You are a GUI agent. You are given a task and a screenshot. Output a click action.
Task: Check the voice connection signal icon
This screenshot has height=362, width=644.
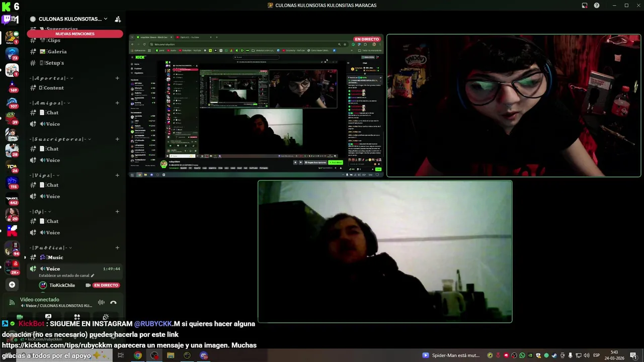[12, 303]
